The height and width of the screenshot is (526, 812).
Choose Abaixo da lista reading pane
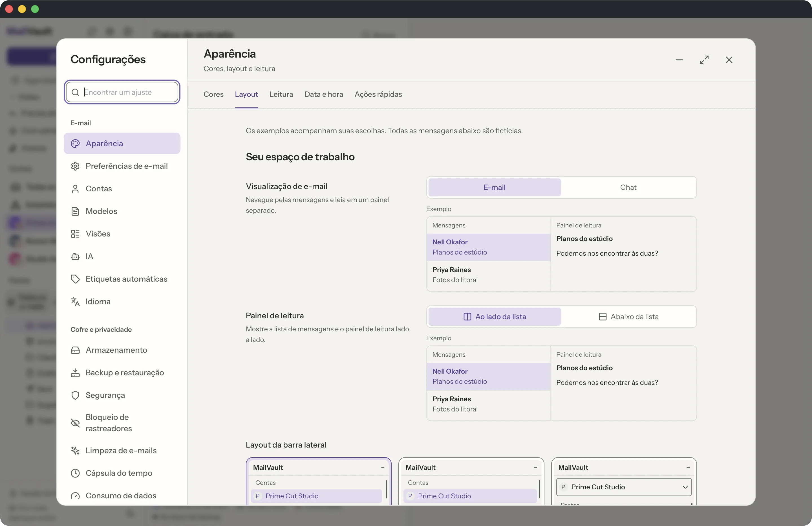pos(628,317)
